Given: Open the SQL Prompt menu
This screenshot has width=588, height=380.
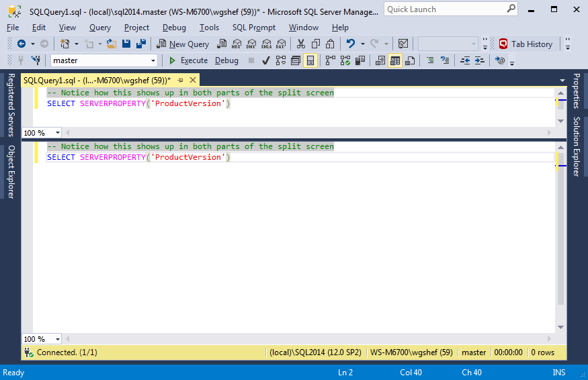Looking at the screenshot, I should [253, 28].
